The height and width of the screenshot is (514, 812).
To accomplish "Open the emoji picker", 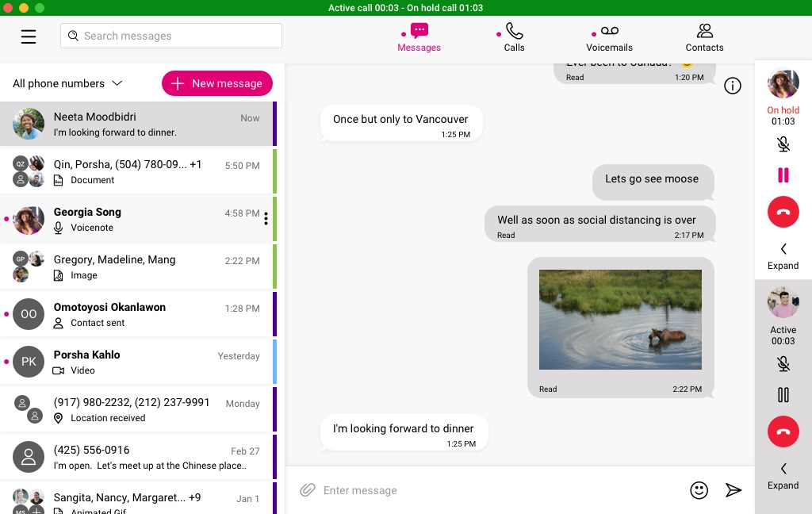I will pos(699,490).
